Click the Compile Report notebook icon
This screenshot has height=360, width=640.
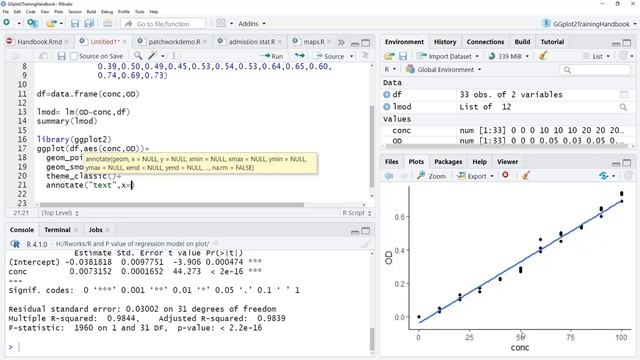tap(176, 56)
